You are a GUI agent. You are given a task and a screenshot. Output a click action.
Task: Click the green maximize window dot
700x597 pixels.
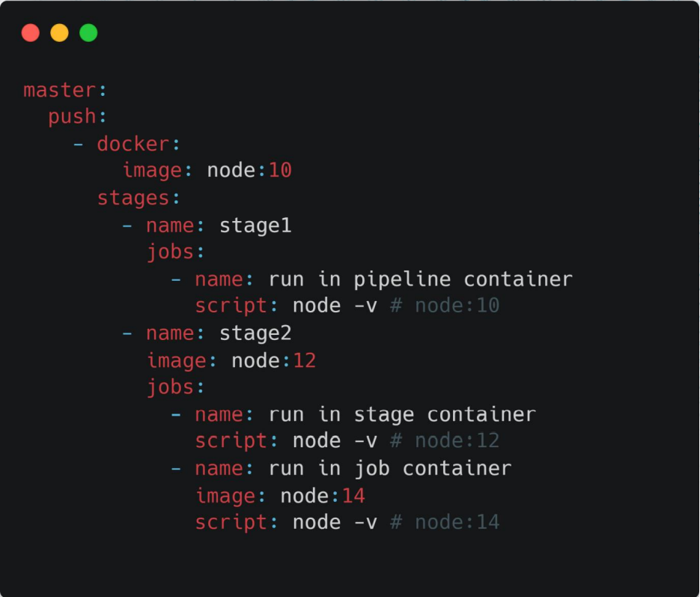point(88,33)
